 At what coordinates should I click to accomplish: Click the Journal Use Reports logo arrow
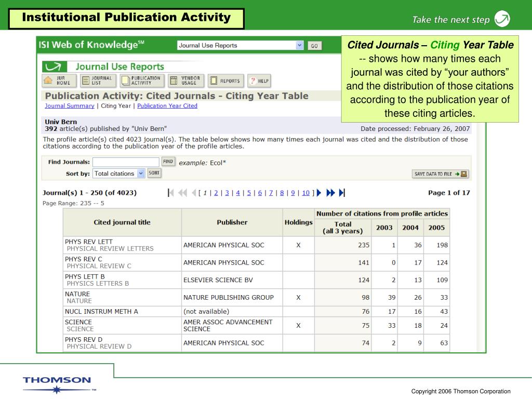pyautogui.click(x=54, y=66)
